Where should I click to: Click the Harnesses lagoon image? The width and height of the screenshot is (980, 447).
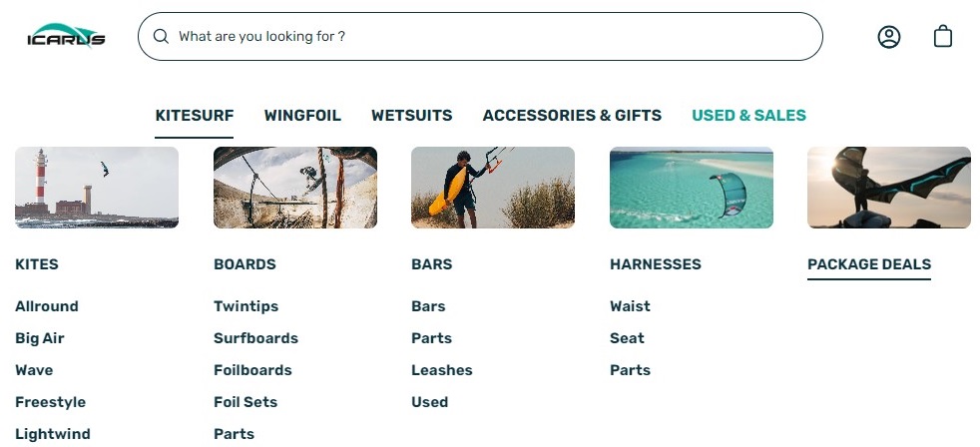[691, 188]
